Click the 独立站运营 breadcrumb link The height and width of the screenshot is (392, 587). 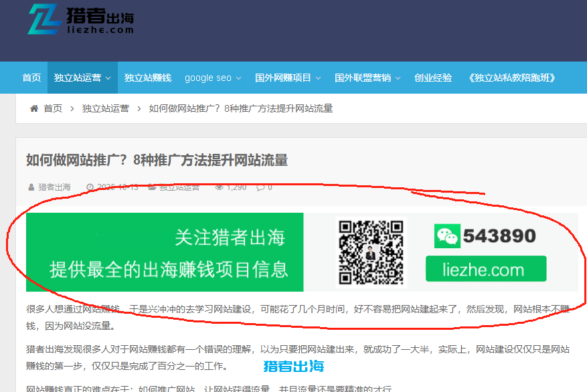[106, 108]
